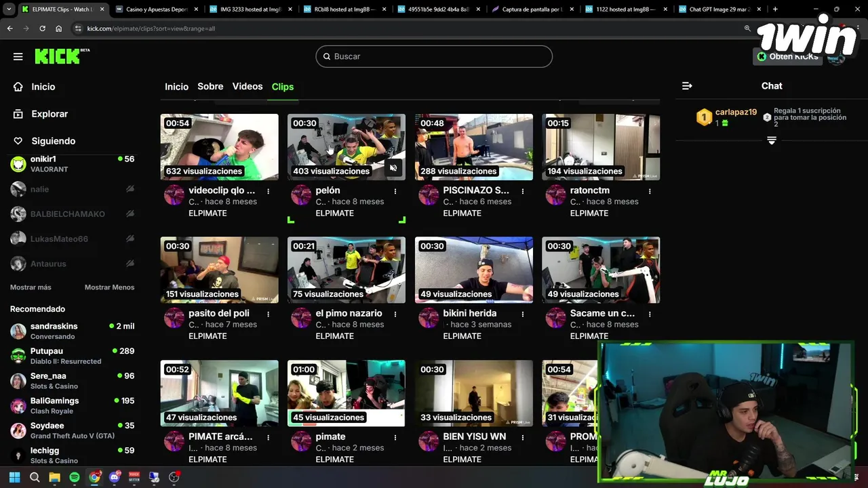Image resolution: width=868 pixels, height=488 pixels.
Task: Click browser back arrow
Action: (9, 28)
